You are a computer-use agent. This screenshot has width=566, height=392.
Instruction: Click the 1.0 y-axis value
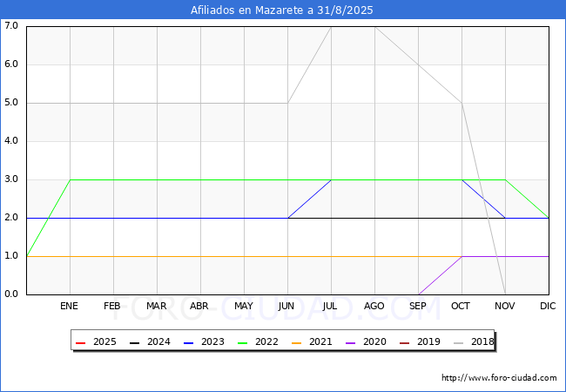(x=11, y=255)
